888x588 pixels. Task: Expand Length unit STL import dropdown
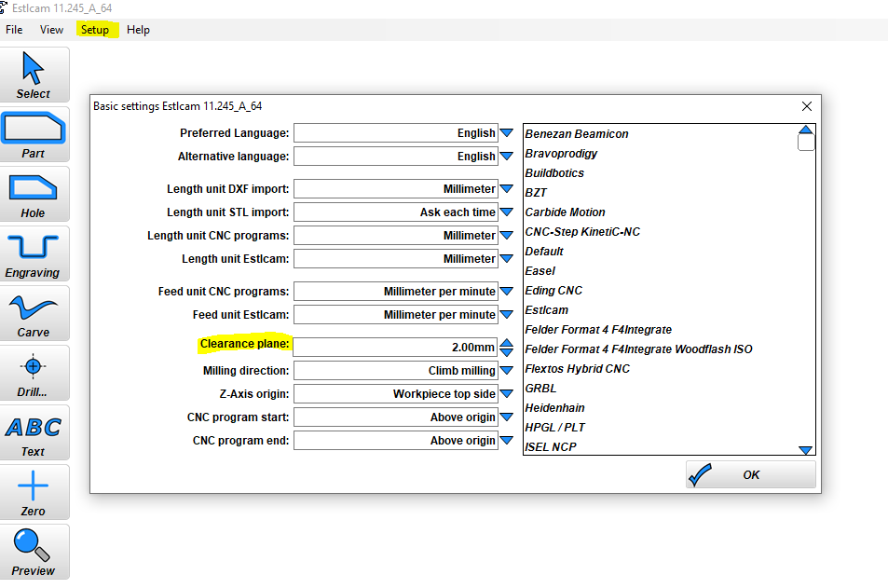tap(507, 212)
